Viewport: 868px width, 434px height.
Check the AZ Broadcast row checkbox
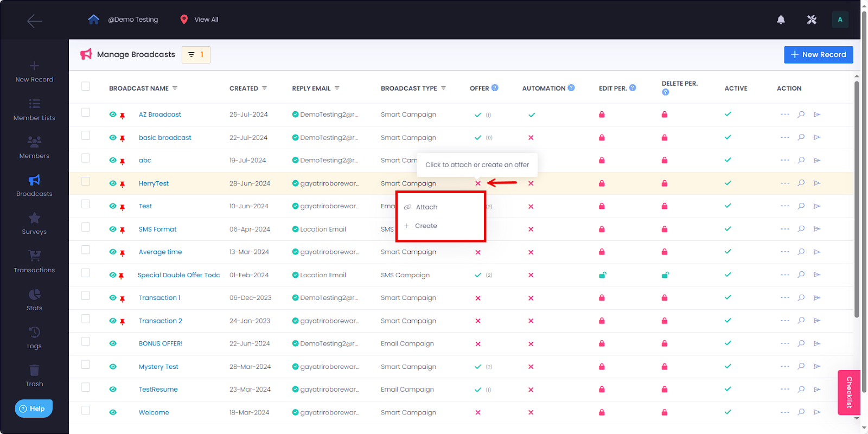click(85, 112)
